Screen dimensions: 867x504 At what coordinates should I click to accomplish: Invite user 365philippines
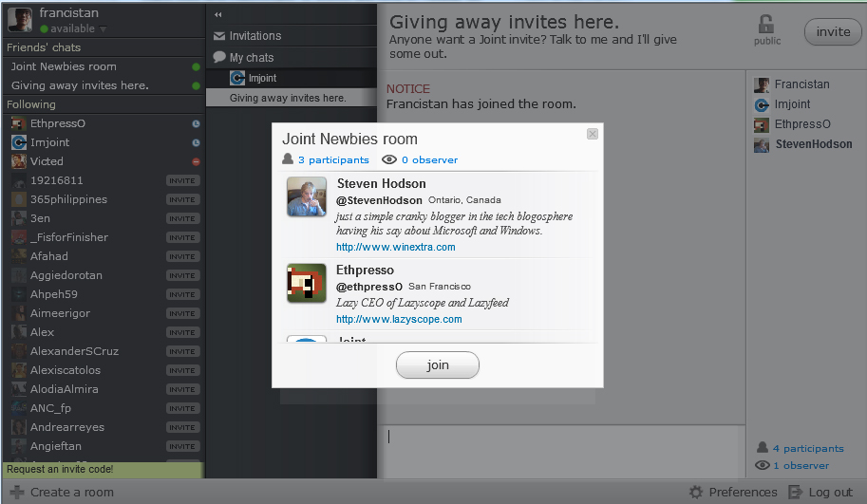(182, 199)
